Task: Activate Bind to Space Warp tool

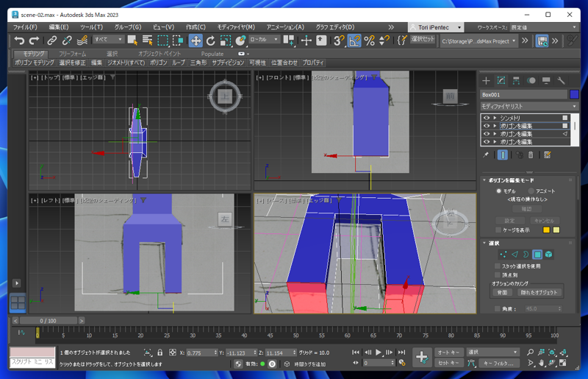Action: (x=82, y=40)
